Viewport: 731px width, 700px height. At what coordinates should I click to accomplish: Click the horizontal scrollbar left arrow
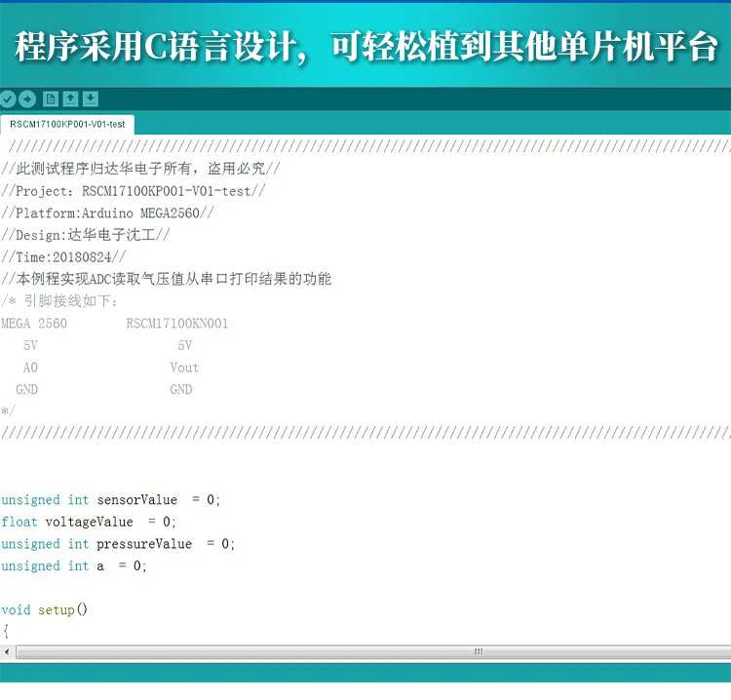[7, 652]
